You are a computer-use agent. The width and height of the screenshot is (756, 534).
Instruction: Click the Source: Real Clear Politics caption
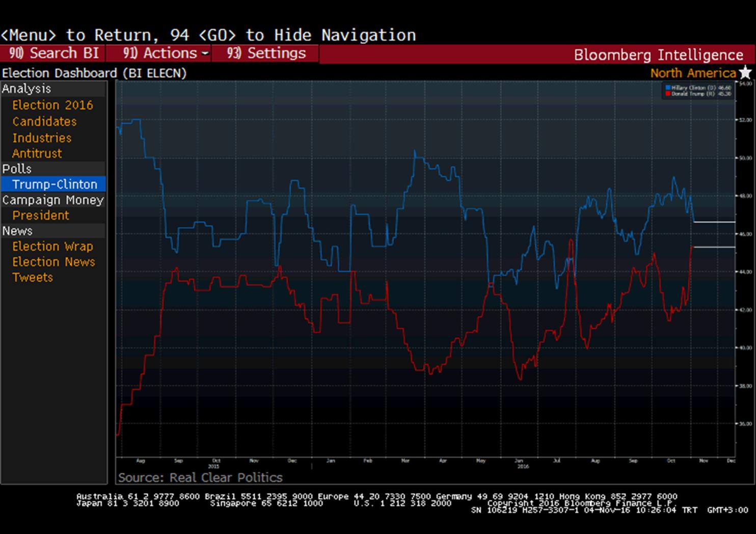pyautogui.click(x=200, y=477)
